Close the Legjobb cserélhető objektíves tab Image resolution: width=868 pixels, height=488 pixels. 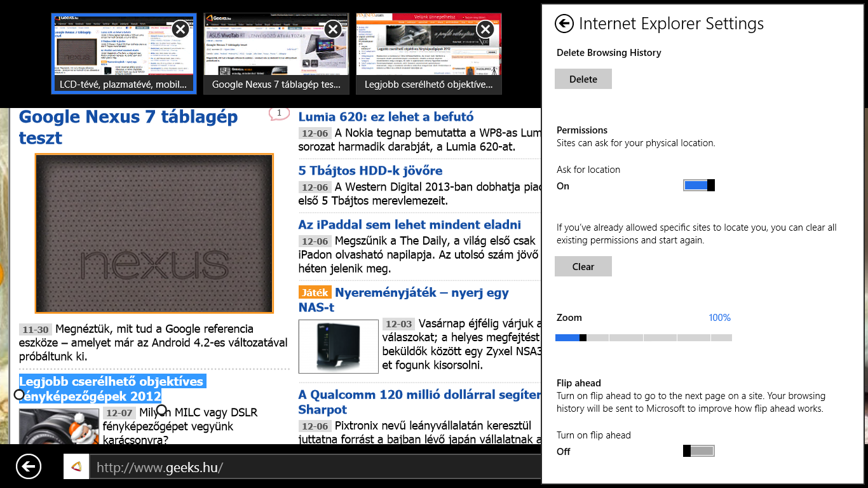[485, 29]
